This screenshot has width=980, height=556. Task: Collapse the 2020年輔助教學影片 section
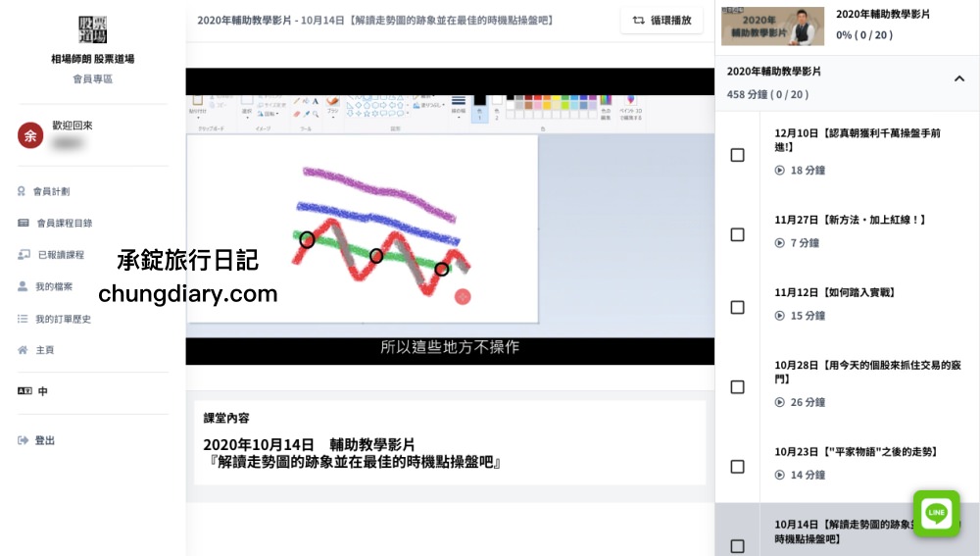(x=959, y=78)
